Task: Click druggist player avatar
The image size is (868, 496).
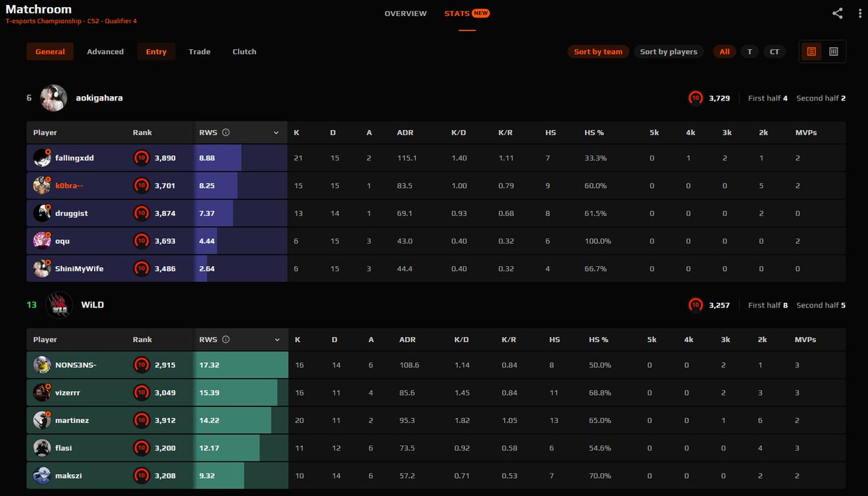Action: point(41,213)
